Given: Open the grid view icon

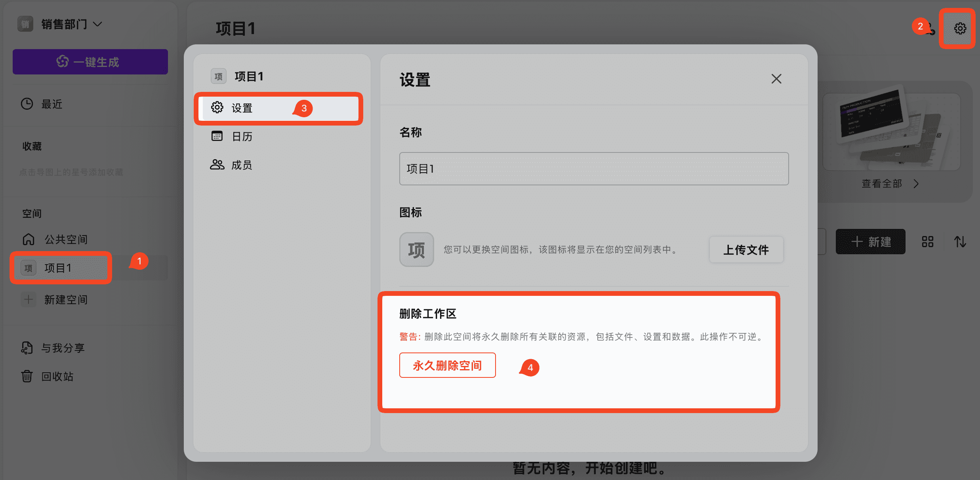Looking at the screenshot, I should (927, 242).
